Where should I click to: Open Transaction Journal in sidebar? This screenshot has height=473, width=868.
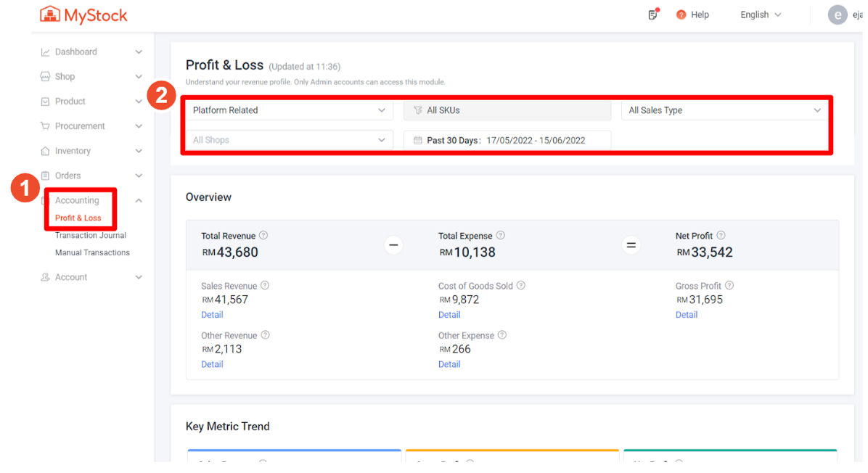pyautogui.click(x=91, y=235)
